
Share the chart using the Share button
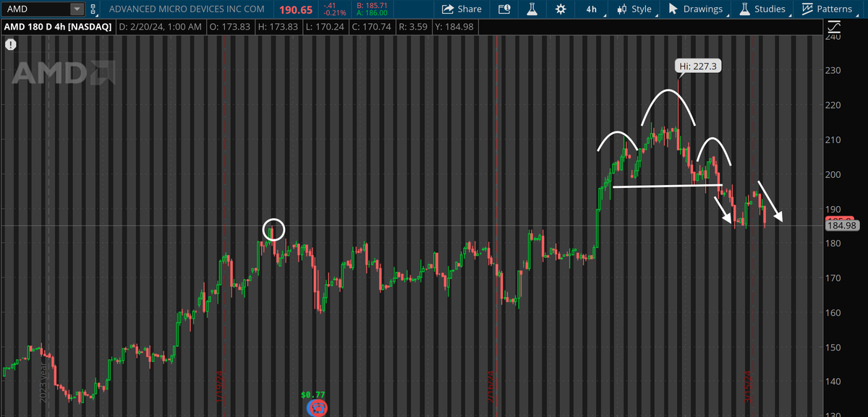(x=461, y=9)
